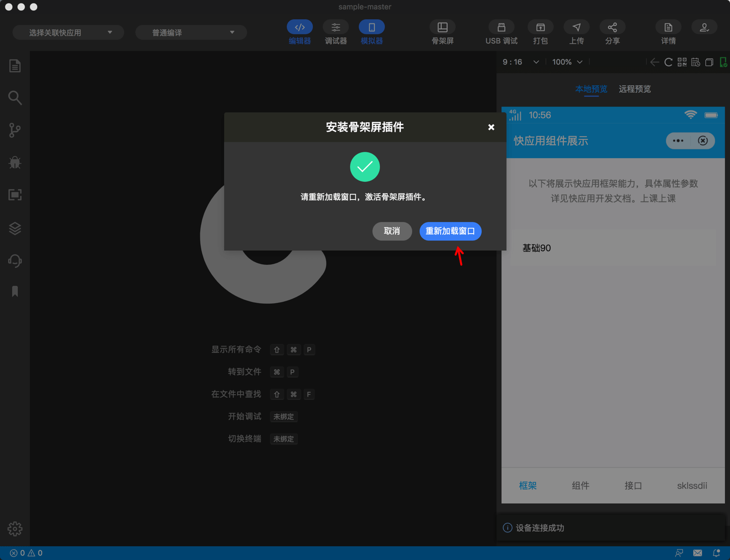
Task: Show the preview QR code
Action: point(682,62)
